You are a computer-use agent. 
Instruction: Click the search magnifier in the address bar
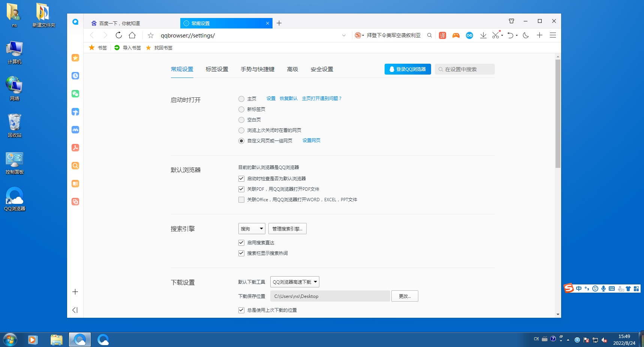pyautogui.click(x=430, y=35)
